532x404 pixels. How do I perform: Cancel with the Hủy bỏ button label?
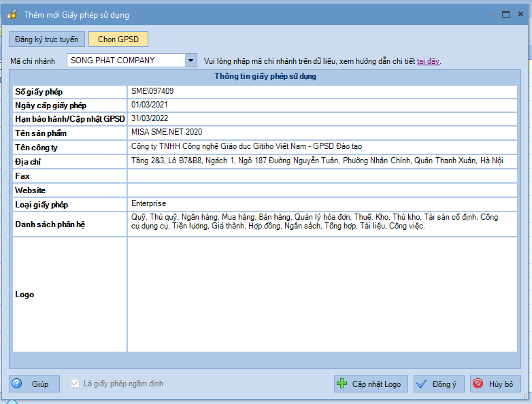click(501, 384)
